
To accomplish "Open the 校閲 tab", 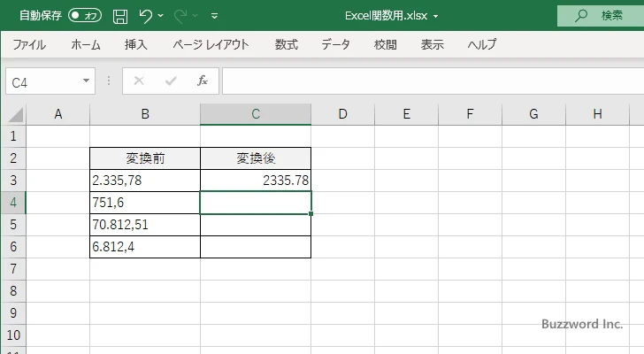I will click(386, 44).
